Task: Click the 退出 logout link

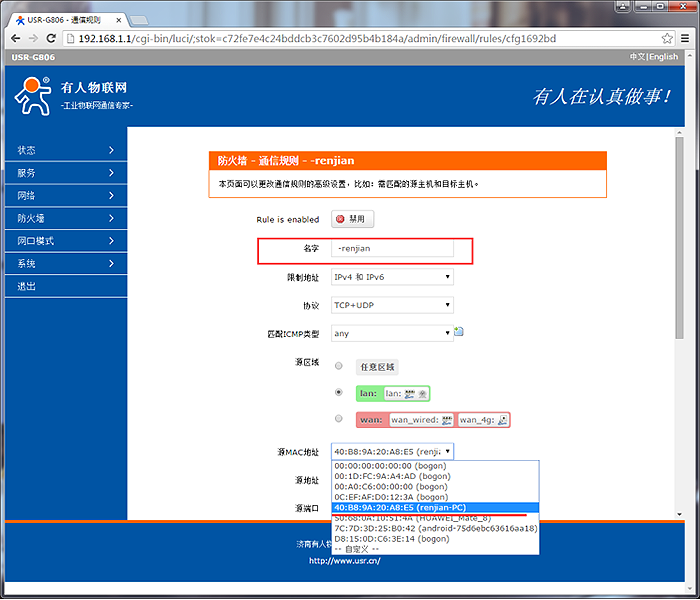Action: tap(27, 286)
